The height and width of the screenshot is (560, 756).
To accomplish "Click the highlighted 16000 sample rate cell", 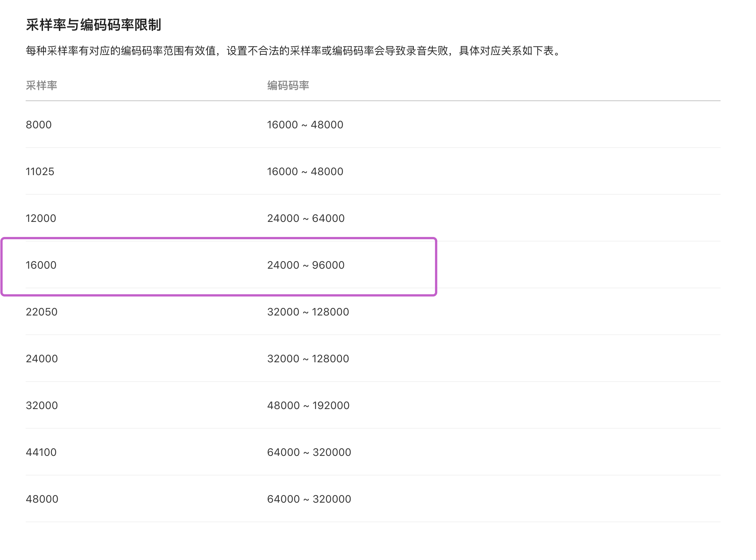I will [41, 265].
